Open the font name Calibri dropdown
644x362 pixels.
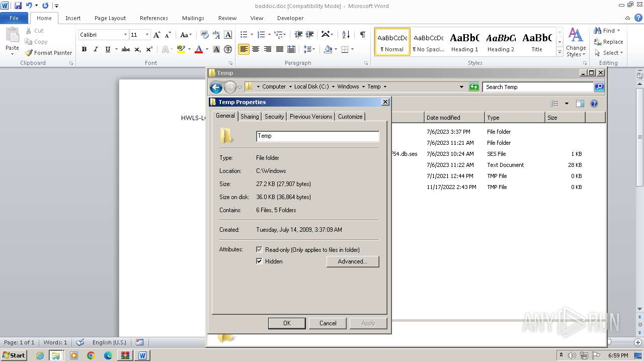coord(125,35)
